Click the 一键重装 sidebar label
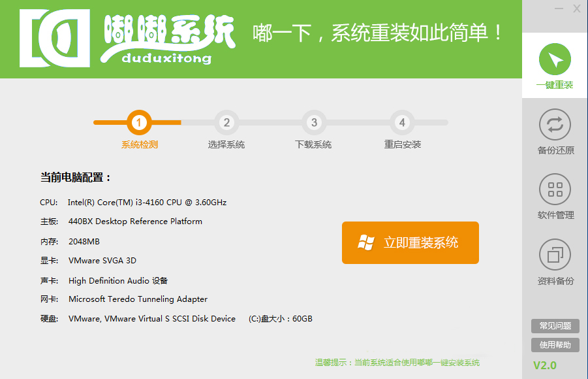This screenshot has height=379, width=588. coord(555,85)
